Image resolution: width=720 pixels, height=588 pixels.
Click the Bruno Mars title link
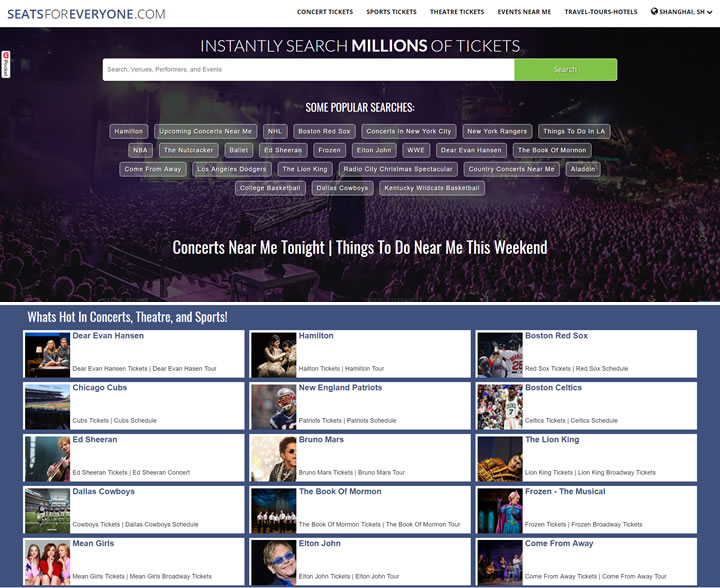pos(321,439)
